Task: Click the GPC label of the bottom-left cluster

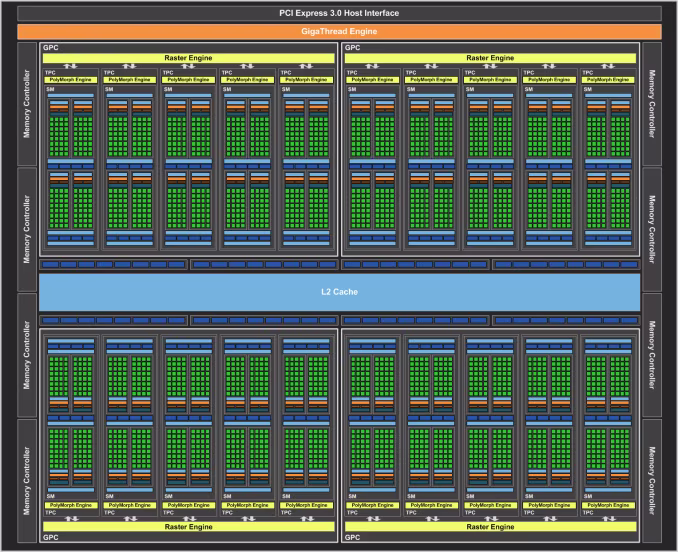Action: (51, 537)
